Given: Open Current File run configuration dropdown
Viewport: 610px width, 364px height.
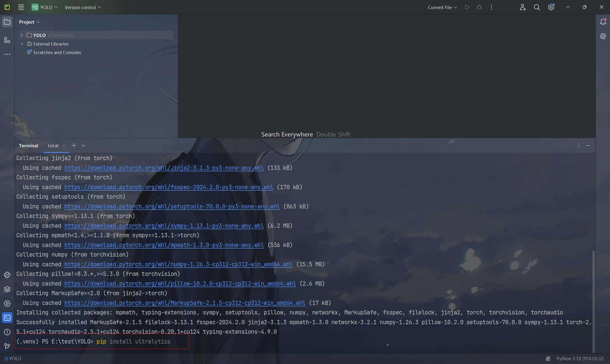Looking at the screenshot, I should click(442, 7).
